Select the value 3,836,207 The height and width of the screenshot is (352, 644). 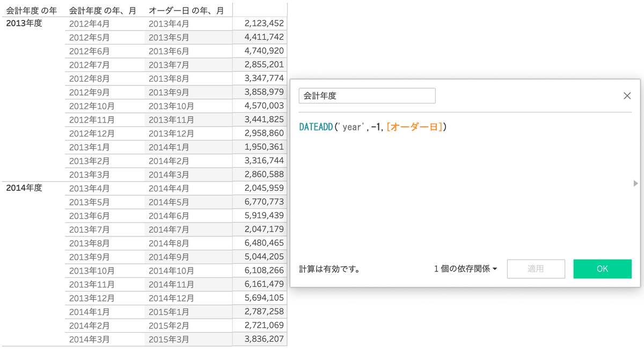click(x=264, y=339)
